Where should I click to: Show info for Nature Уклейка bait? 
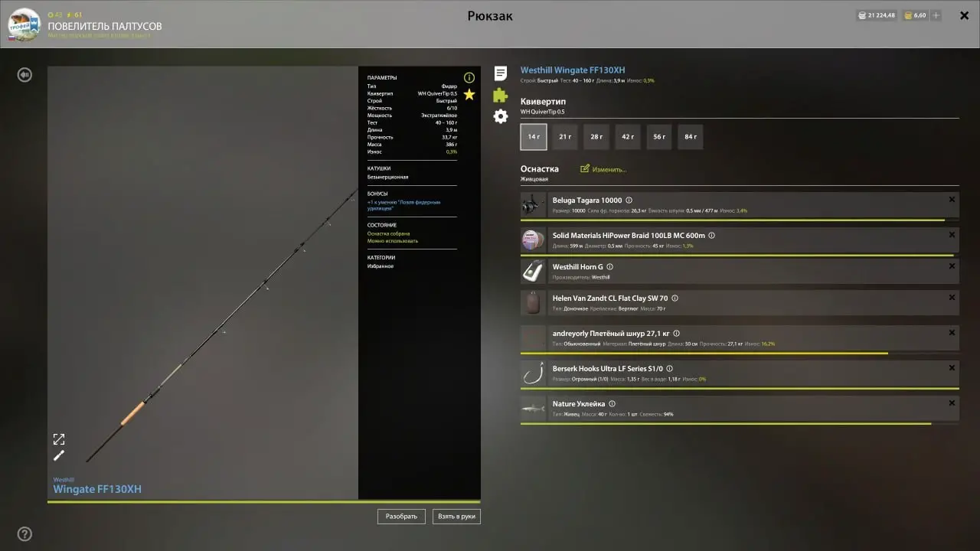pos(612,404)
